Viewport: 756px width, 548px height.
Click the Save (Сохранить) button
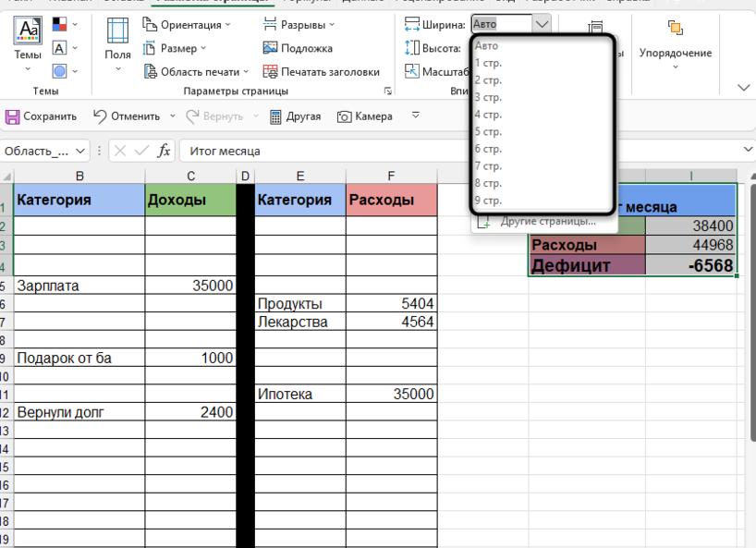[42, 116]
